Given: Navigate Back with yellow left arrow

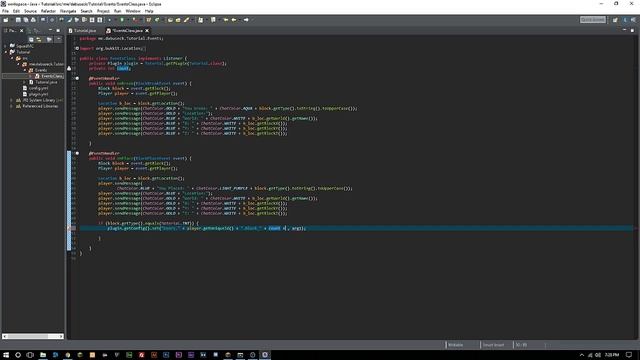Looking at the screenshot, I should [x=234, y=20].
